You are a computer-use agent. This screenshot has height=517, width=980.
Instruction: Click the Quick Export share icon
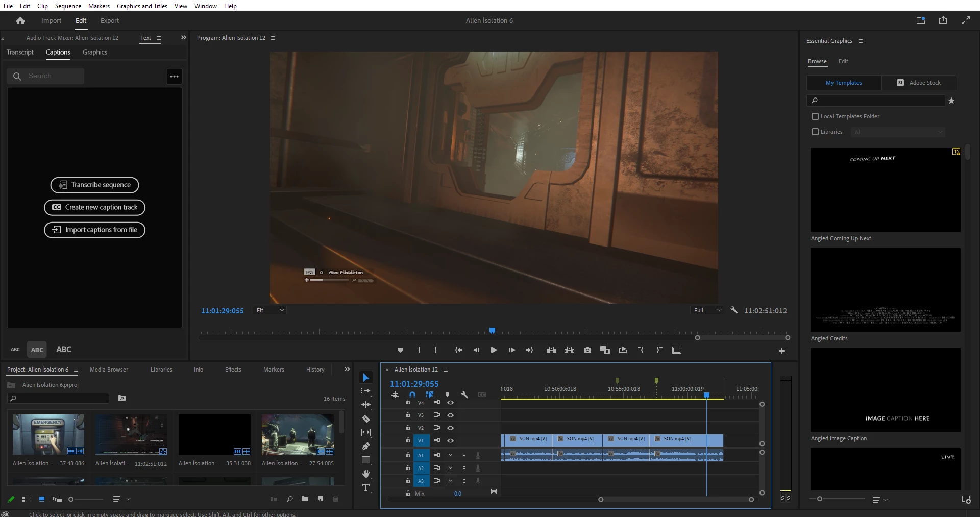point(943,20)
